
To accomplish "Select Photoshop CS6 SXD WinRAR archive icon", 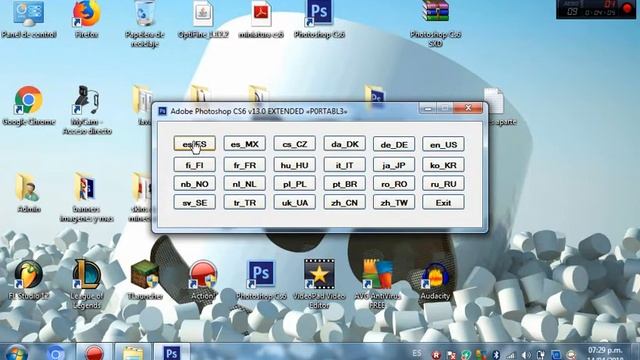I will [436, 24].
